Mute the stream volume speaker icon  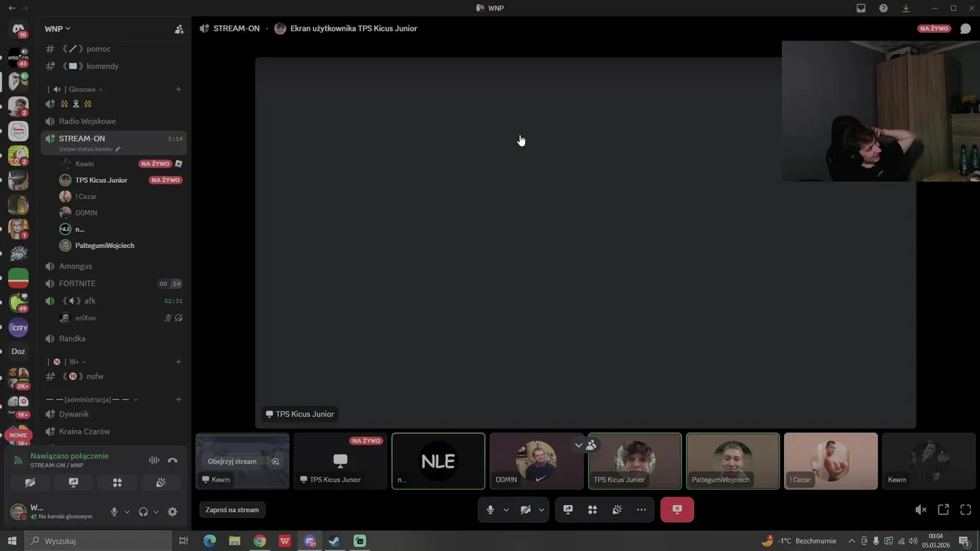[x=921, y=510]
